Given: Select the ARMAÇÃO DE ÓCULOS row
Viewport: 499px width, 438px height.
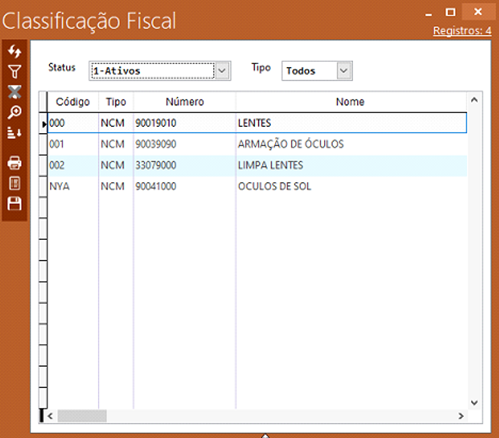Looking at the screenshot, I should tap(257, 144).
